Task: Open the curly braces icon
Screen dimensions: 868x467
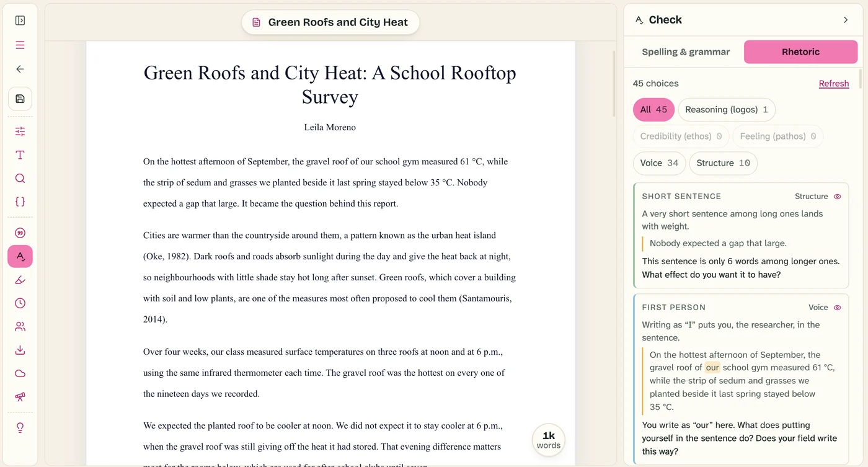Action: click(20, 202)
